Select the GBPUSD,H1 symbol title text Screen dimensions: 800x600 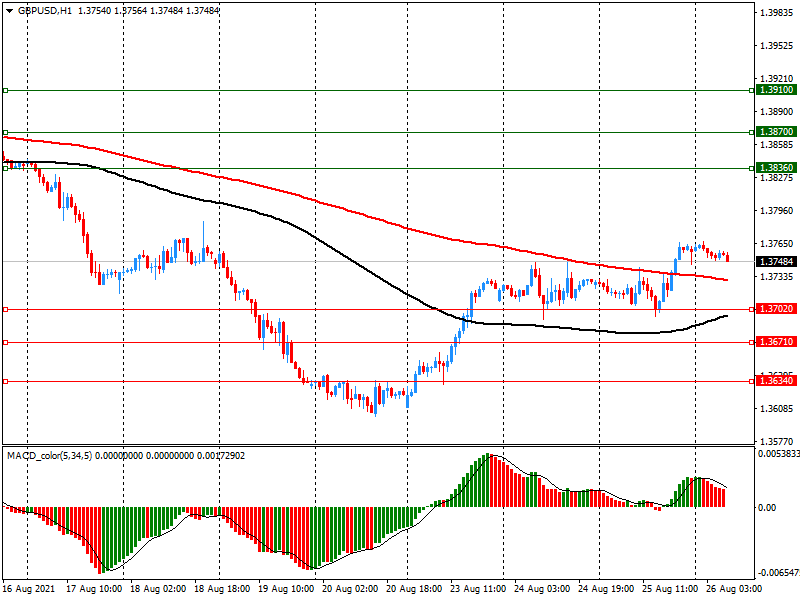pos(45,10)
